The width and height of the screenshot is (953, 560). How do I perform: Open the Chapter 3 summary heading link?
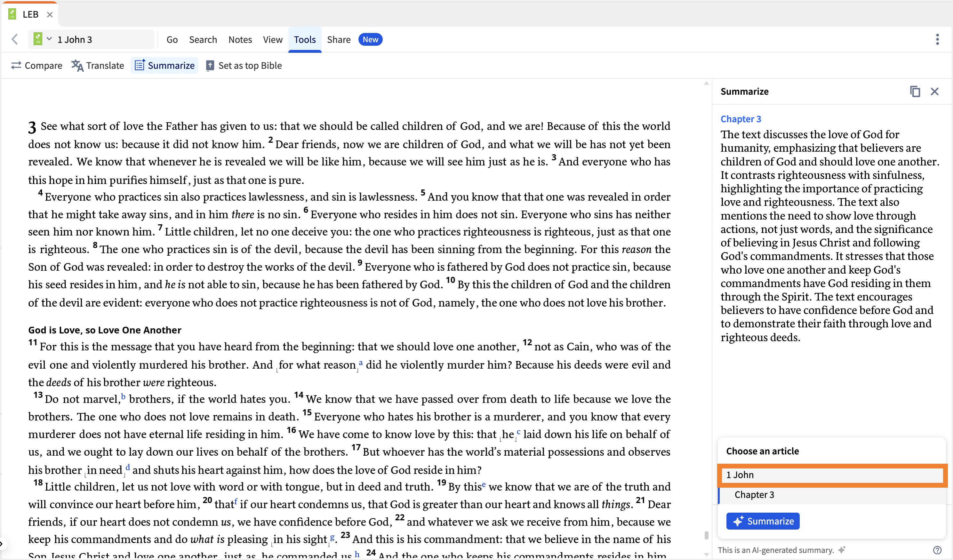741,119
